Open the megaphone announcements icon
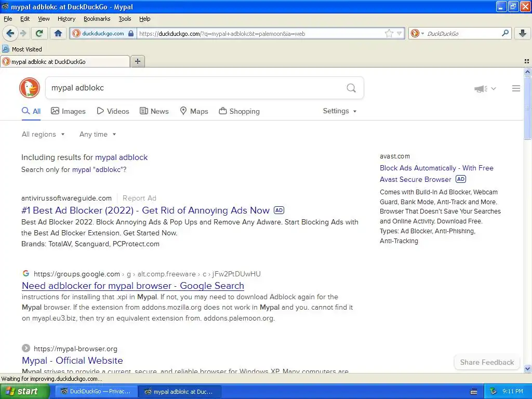532x399 pixels. 481,89
